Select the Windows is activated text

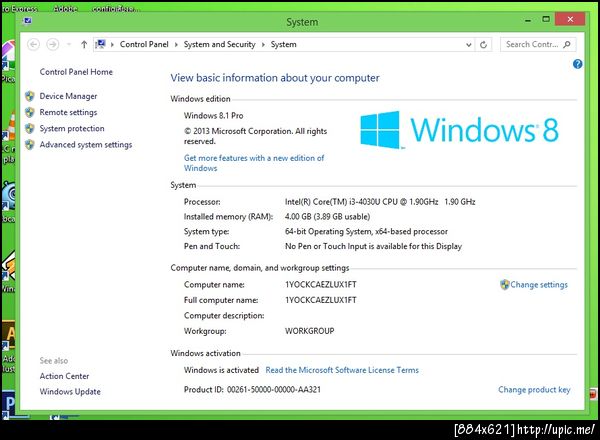(x=221, y=370)
